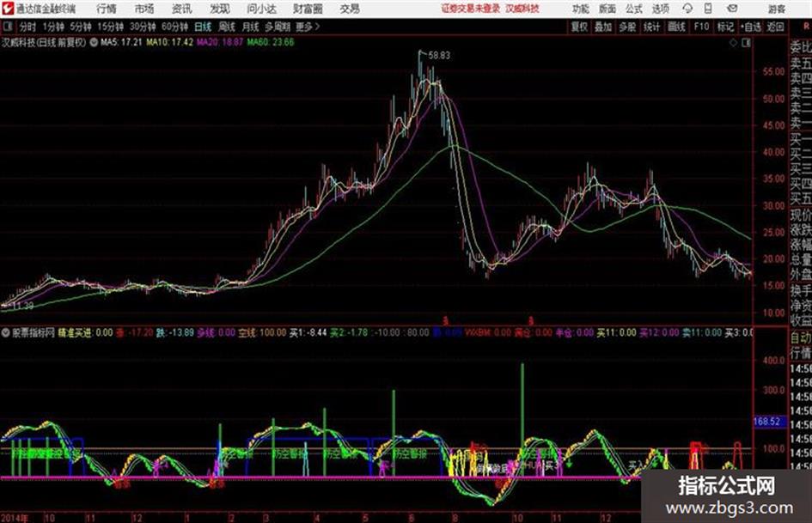Click the 58.83 high price marker
This screenshot has height=523, width=812.
coord(439,56)
